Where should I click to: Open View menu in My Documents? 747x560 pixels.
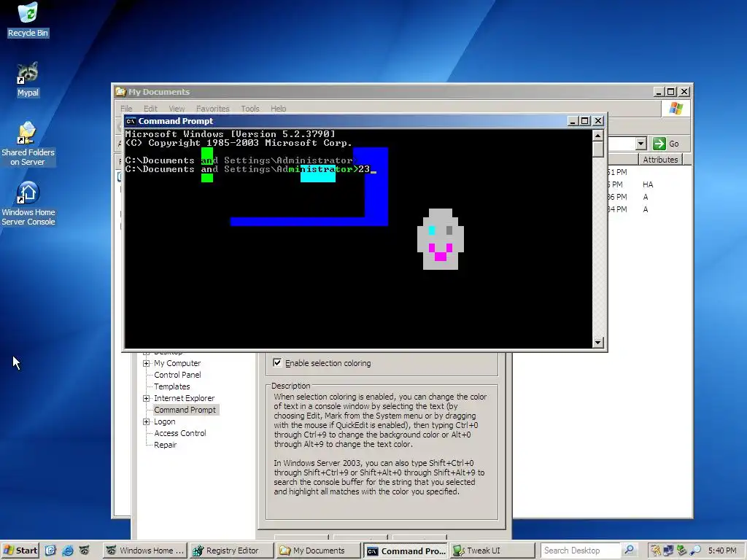[177, 109]
